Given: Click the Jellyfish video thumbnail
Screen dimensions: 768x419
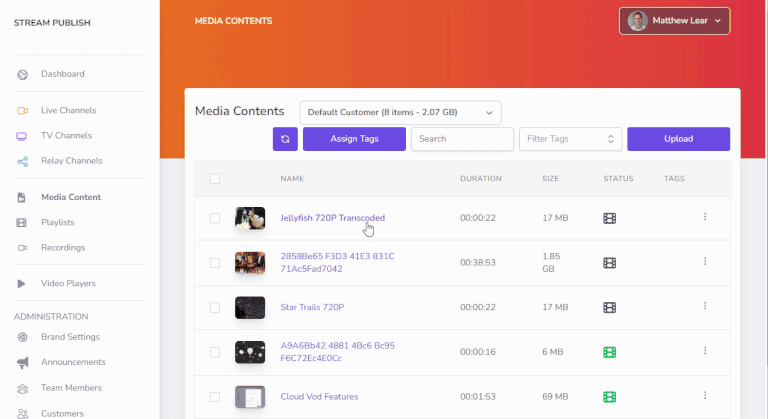Looking at the screenshot, I should pos(250,219).
